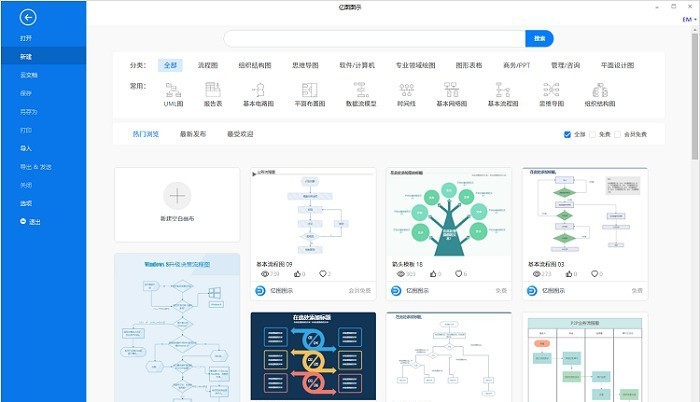Select the 思维导图 mind map icon
Screen dimensions: 700x402
pyautogui.click(x=551, y=90)
